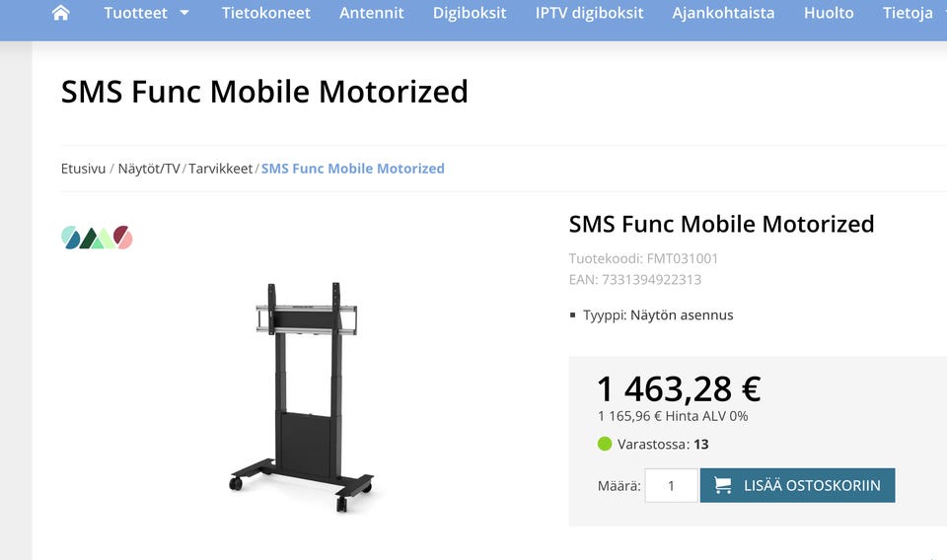Go to Antennit section
This screenshot has height=560, width=947.
tap(371, 13)
